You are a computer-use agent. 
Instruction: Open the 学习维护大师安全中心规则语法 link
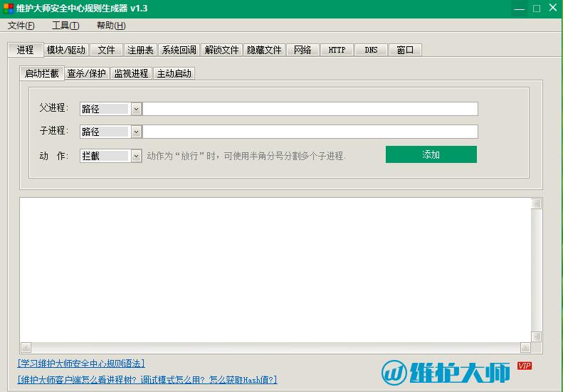pos(81,364)
